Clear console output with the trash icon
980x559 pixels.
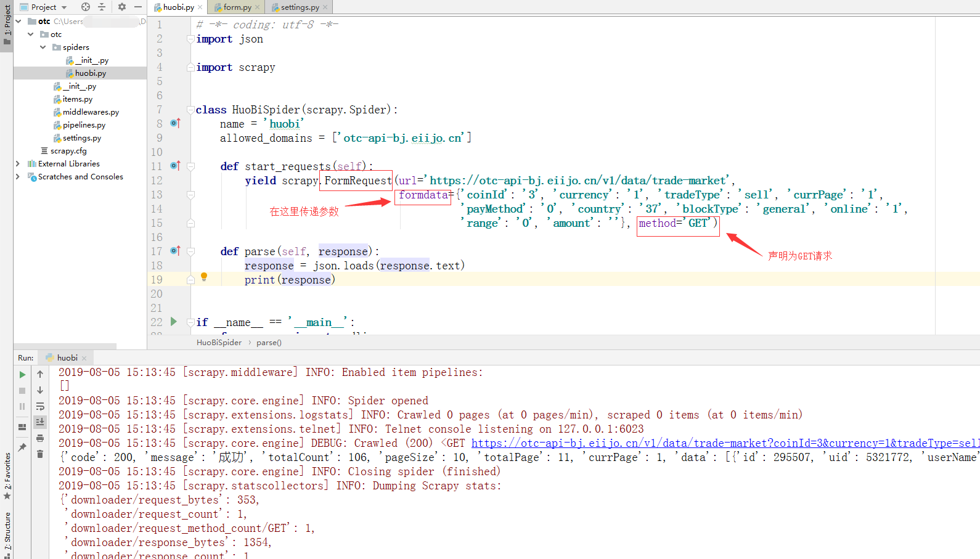[40, 454]
